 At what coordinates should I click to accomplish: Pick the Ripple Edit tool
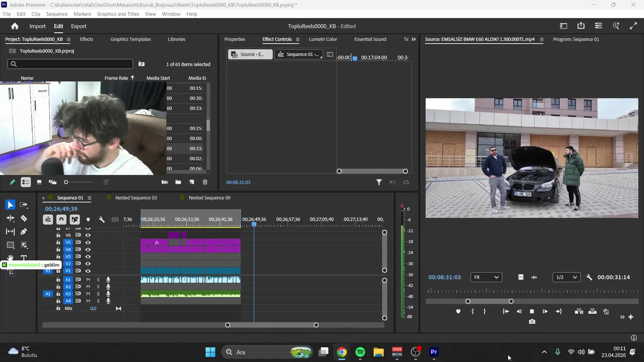pyautogui.click(x=11, y=218)
